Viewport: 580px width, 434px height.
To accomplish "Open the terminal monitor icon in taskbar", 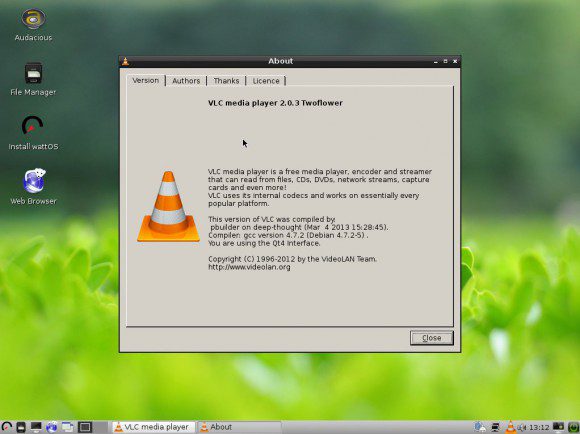I will click(x=36, y=427).
